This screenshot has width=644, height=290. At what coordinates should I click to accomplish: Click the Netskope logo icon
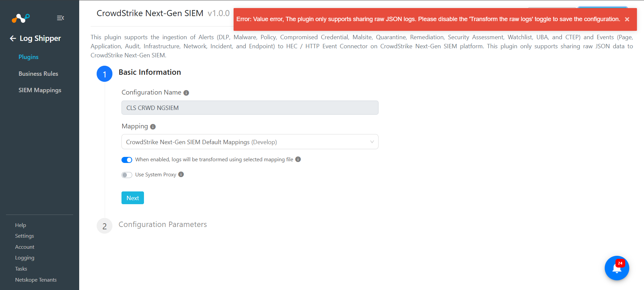point(21,18)
